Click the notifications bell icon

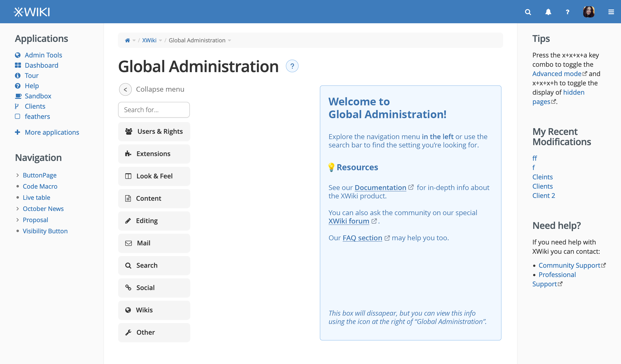click(x=548, y=12)
